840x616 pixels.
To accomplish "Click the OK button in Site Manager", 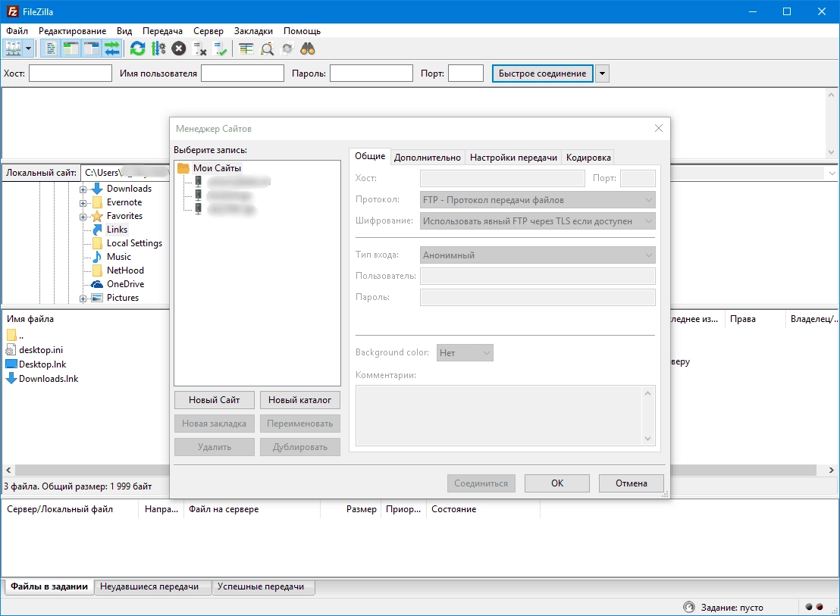I will click(x=557, y=483).
